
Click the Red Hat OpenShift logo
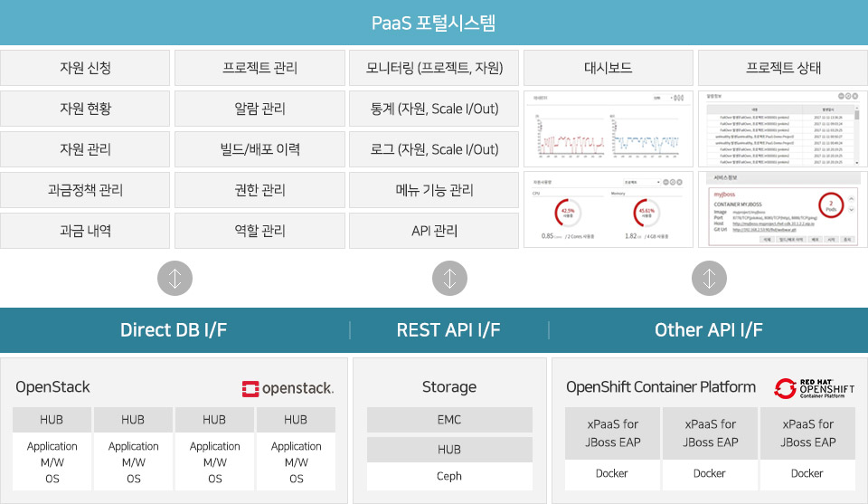[815, 388]
